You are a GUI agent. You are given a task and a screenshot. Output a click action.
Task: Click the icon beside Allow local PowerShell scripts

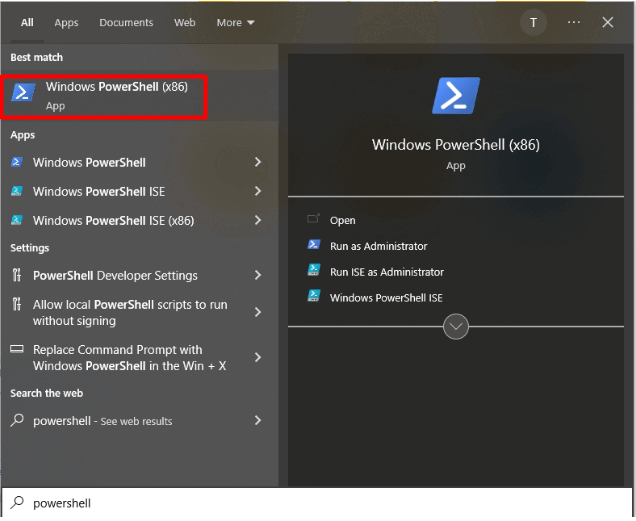tap(17, 304)
